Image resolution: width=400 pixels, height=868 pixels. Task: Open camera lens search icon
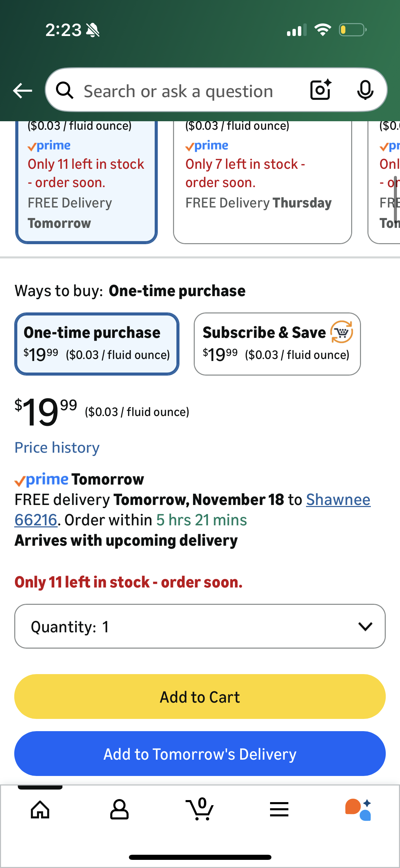321,90
